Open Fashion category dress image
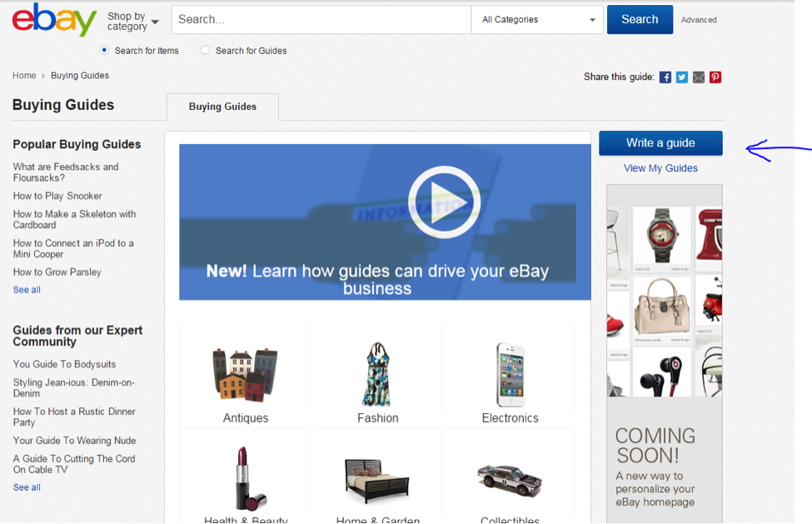812x524 pixels. tap(377, 374)
